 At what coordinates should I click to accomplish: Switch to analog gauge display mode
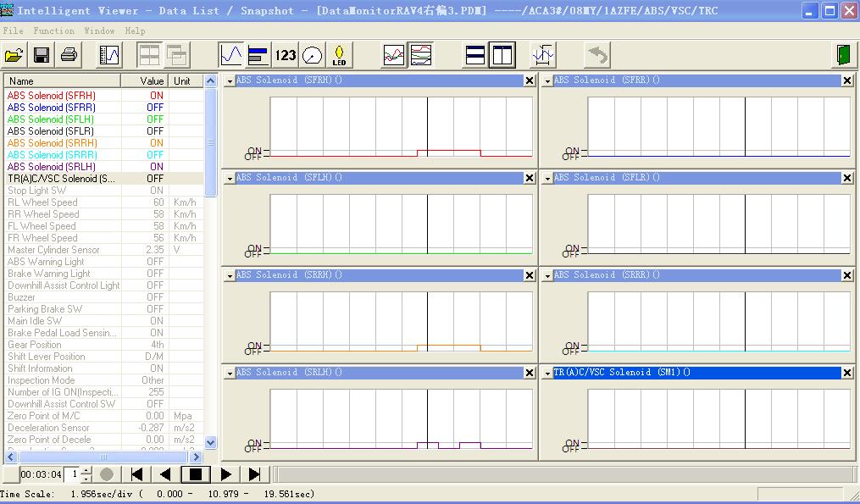click(x=312, y=55)
